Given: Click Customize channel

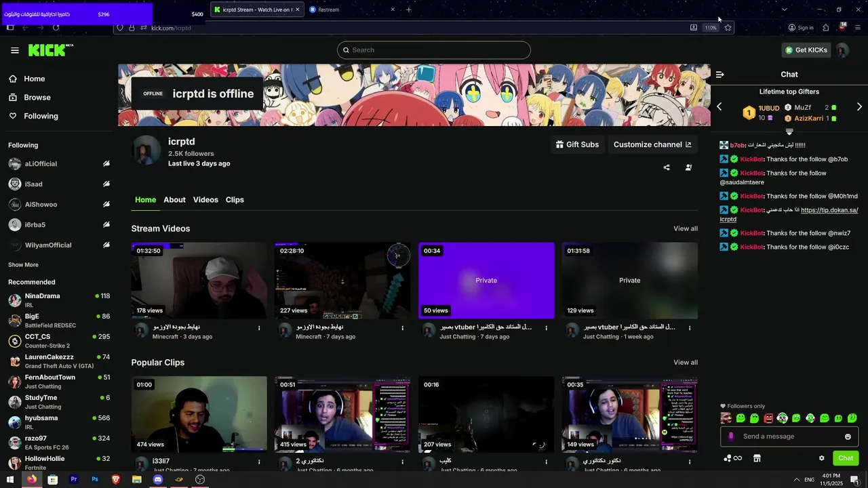Looking at the screenshot, I should 652,144.
